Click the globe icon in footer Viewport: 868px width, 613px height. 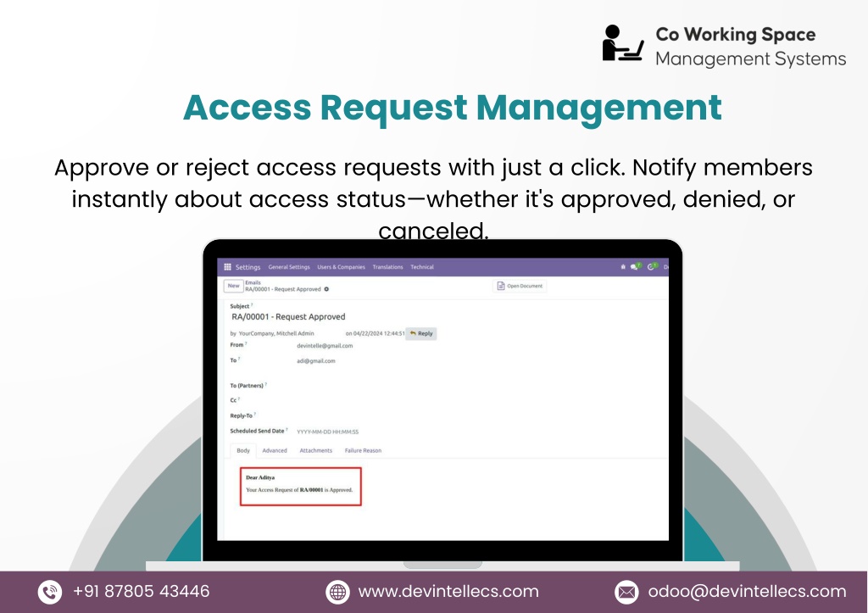pyautogui.click(x=337, y=592)
